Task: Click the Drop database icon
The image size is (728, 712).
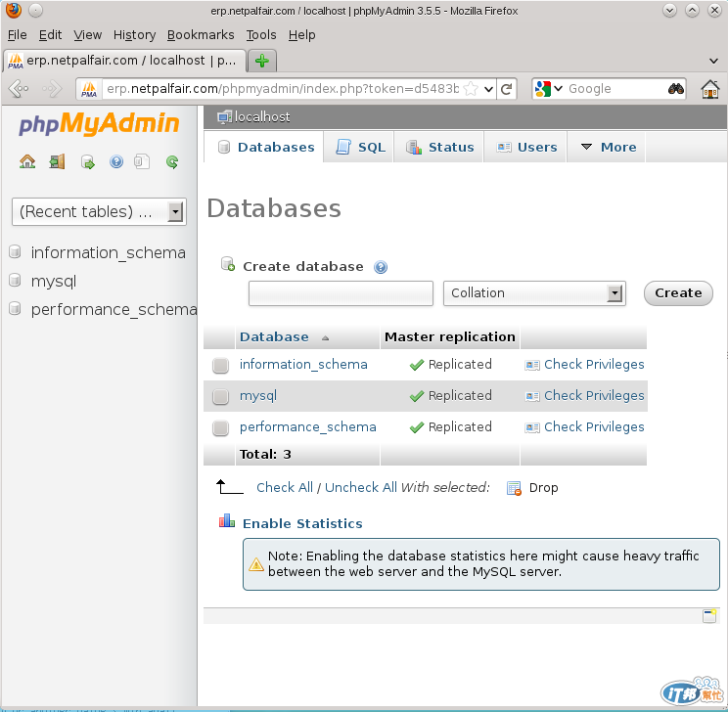Action: coord(514,488)
